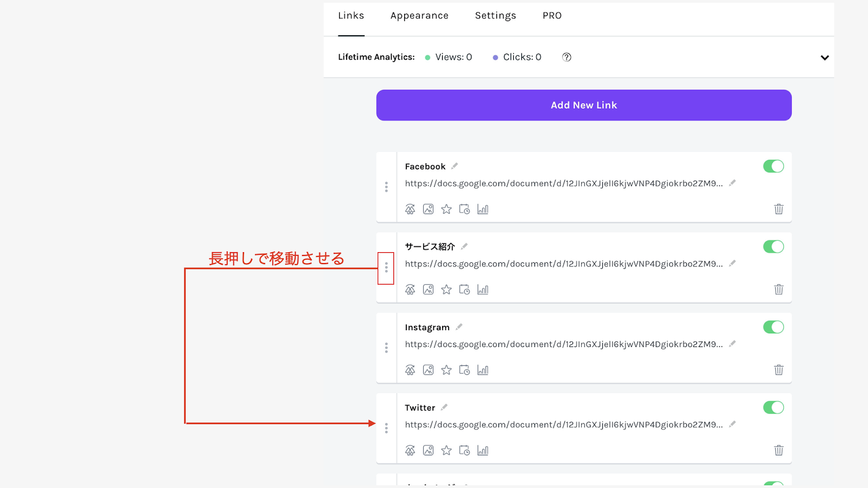
Task: Click the Facebook card URL text
Action: click(564, 183)
